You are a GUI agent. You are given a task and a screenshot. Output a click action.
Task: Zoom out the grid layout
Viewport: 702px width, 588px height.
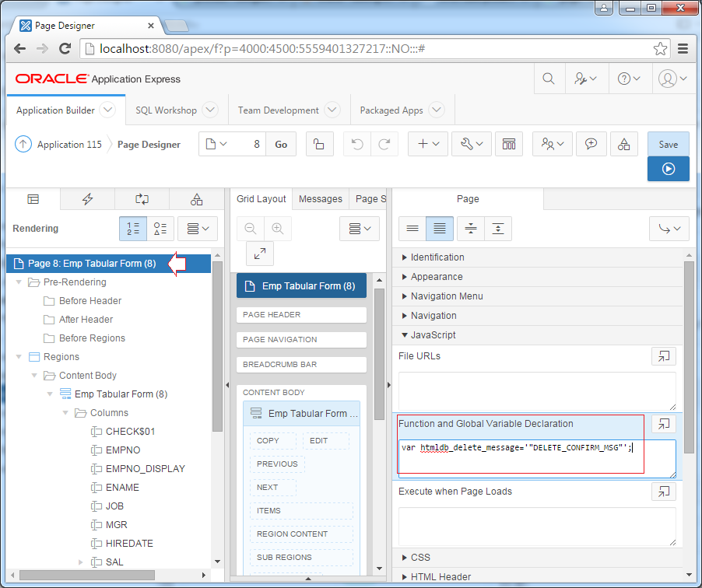(251, 229)
